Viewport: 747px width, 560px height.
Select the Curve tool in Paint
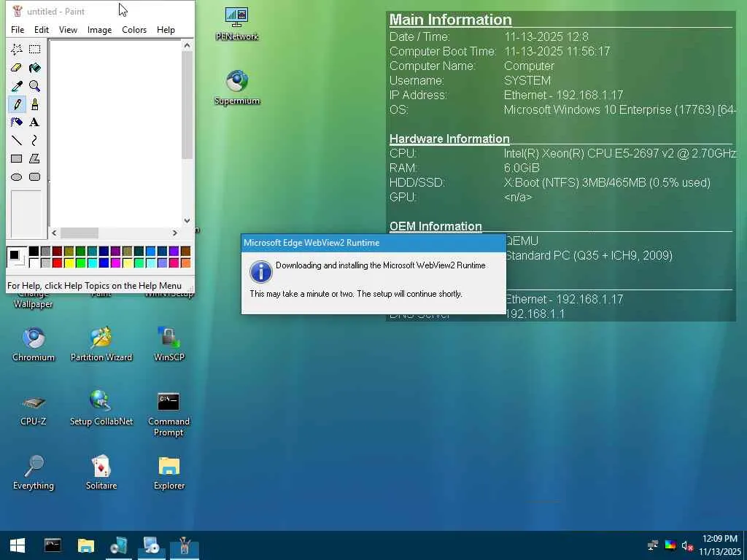34,140
